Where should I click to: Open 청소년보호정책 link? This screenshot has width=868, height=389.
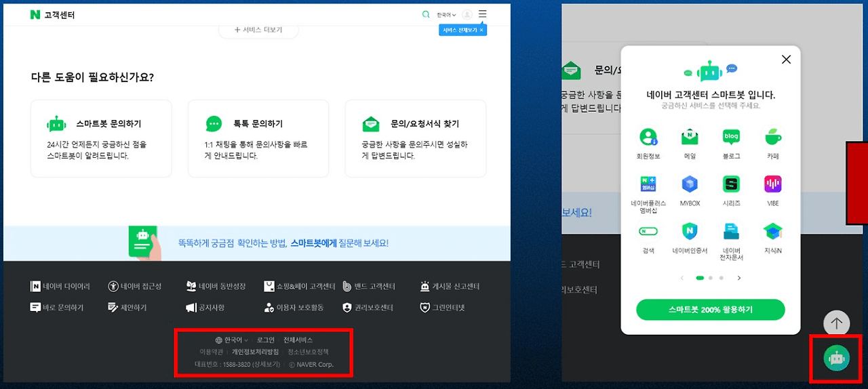coord(308,352)
